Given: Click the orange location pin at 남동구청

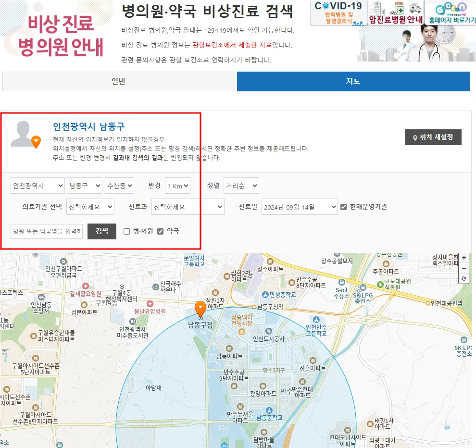Looking at the screenshot, I should (x=200, y=309).
